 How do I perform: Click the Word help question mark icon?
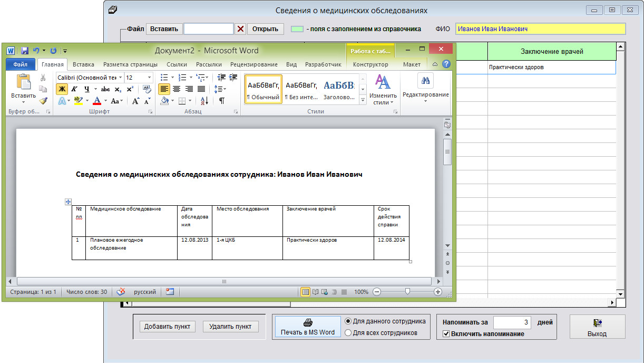tap(446, 64)
